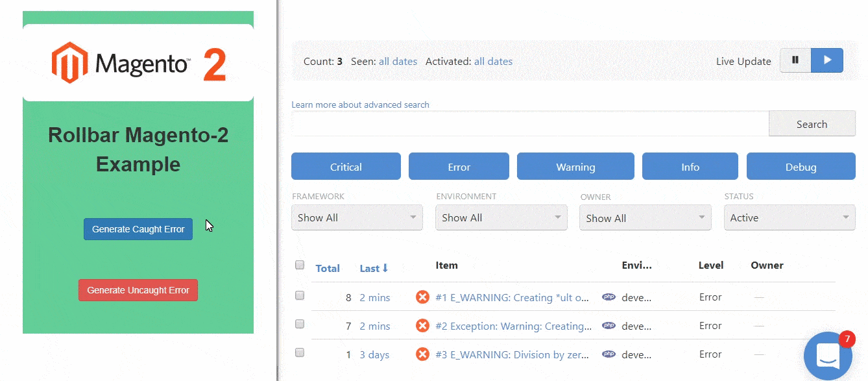Viewport: 868px width, 381px height.
Task: Select all items with header checkbox
Action: click(300, 265)
